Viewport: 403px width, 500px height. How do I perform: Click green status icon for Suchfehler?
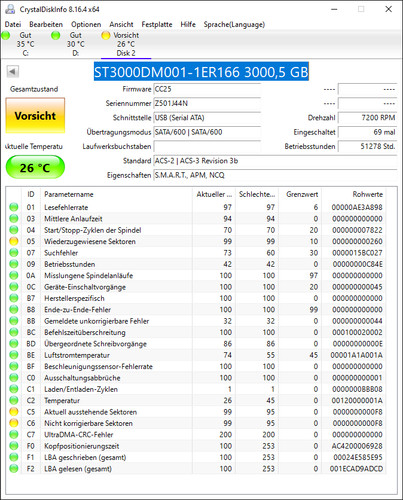click(x=14, y=252)
